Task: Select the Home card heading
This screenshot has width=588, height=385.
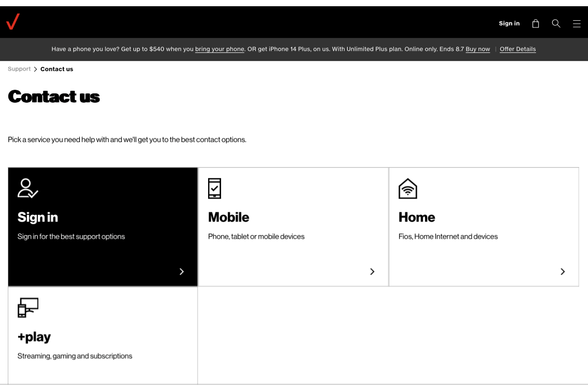Action: (417, 217)
